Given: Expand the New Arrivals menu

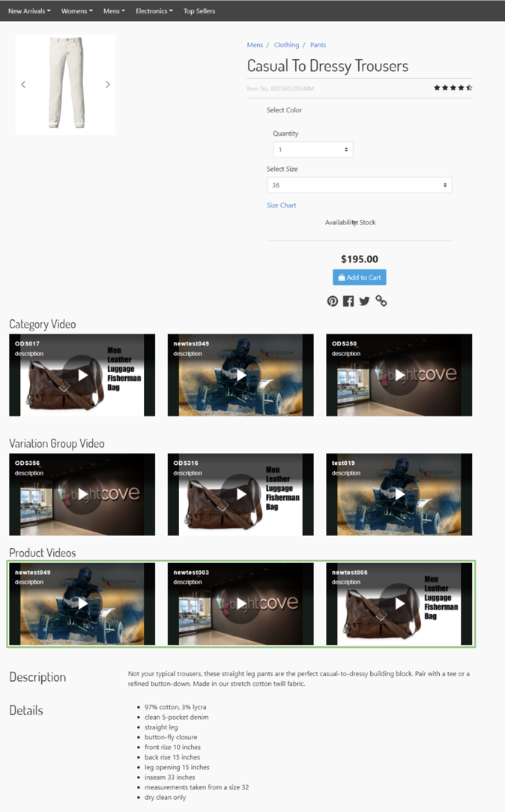Looking at the screenshot, I should tap(29, 11).
